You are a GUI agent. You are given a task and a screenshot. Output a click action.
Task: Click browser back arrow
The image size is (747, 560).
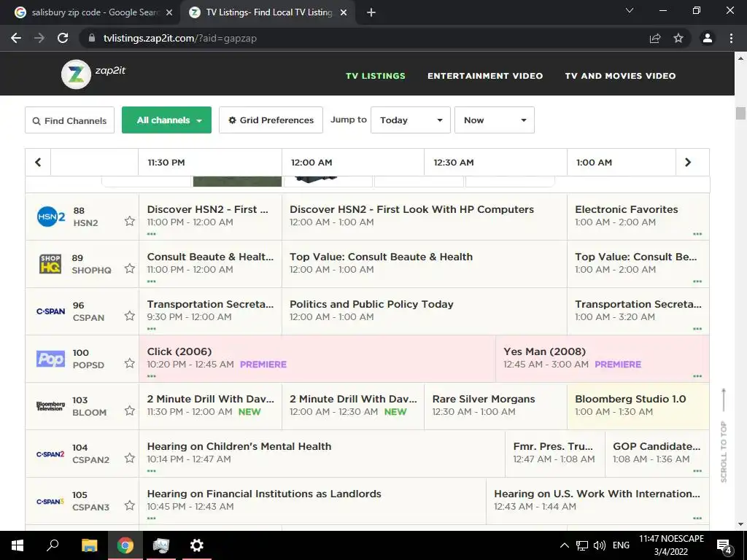point(16,38)
